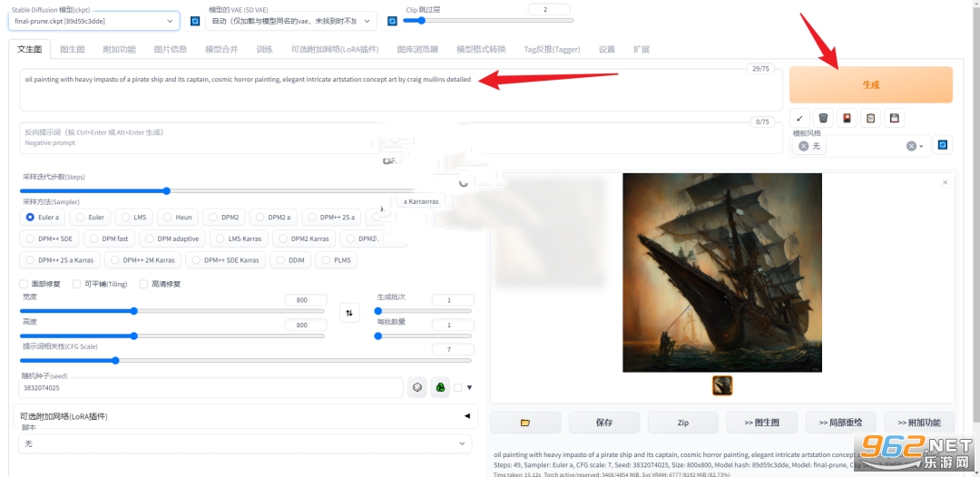The width and height of the screenshot is (980, 477).
Task: Click the Zip button
Action: pos(683,423)
